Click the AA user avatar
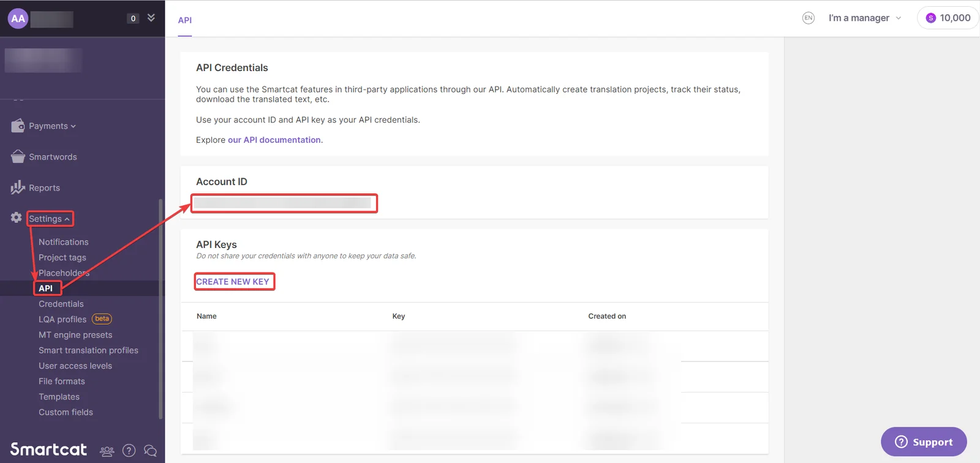The image size is (980, 463). pyautogui.click(x=18, y=18)
